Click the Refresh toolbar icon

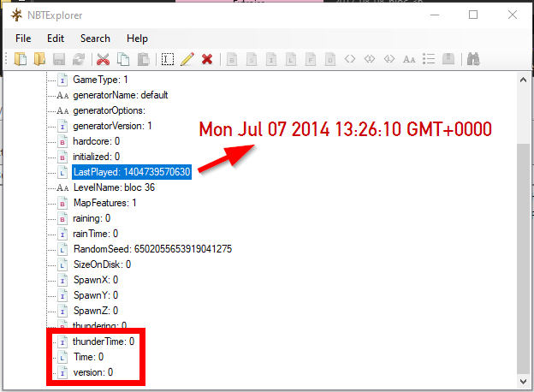tap(79, 59)
